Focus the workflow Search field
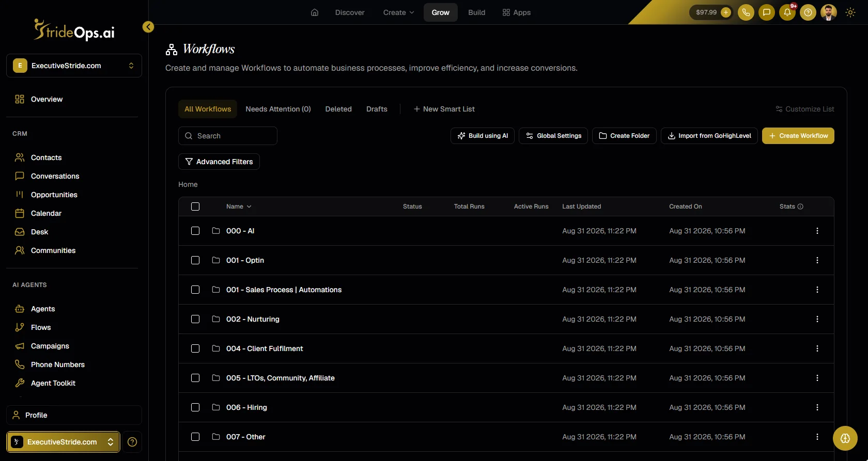Image resolution: width=868 pixels, height=461 pixels. pyautogui.click(x=228, y=136)
